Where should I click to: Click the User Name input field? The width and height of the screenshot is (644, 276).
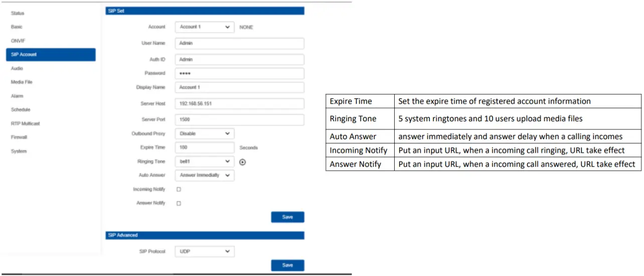[239, 44]
